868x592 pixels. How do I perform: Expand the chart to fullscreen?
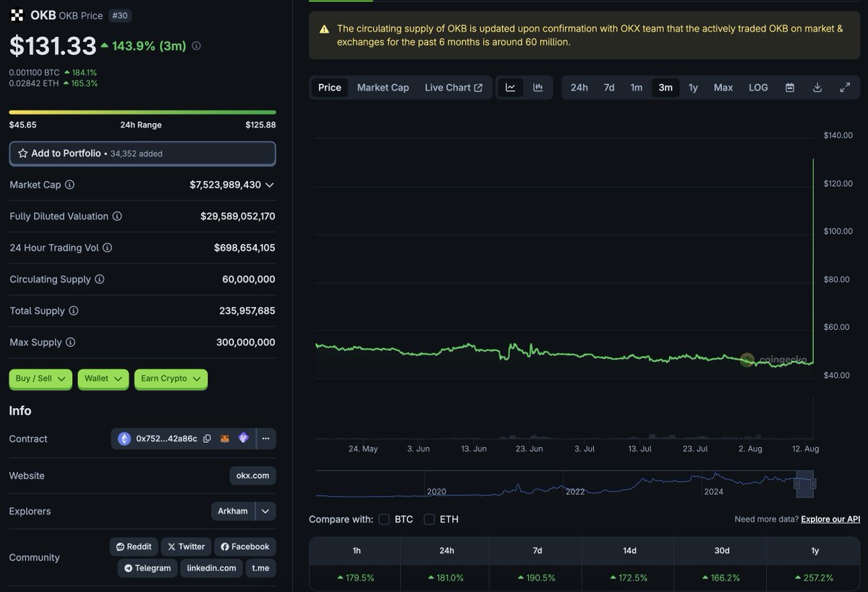(x=845, y=88)
